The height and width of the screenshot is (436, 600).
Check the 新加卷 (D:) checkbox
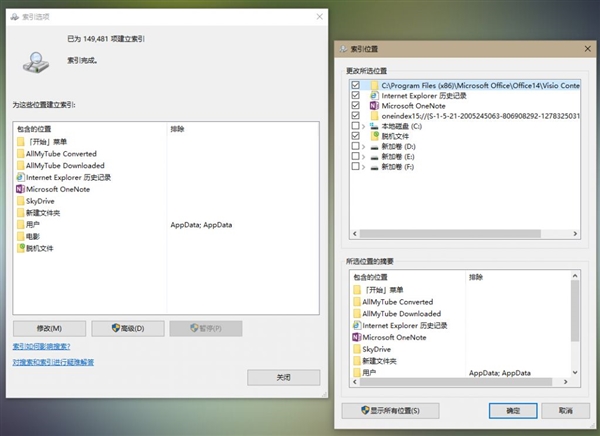click(x=355, y=146)
